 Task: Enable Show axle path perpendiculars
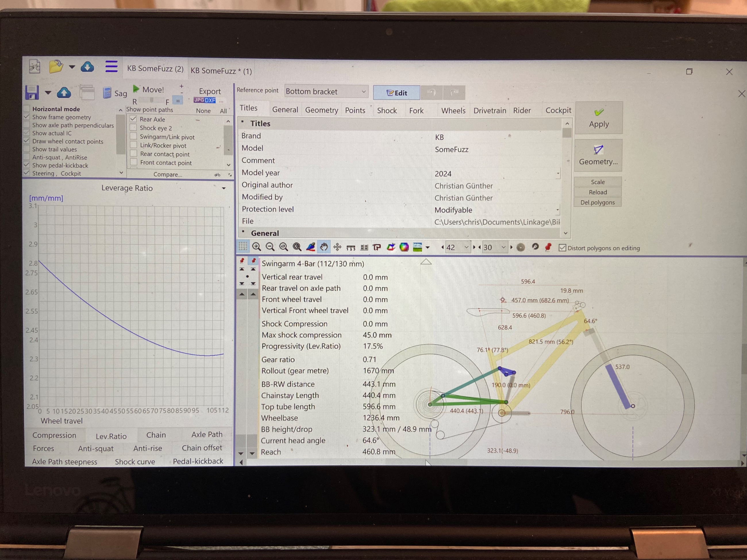click(x=26, y=125)
